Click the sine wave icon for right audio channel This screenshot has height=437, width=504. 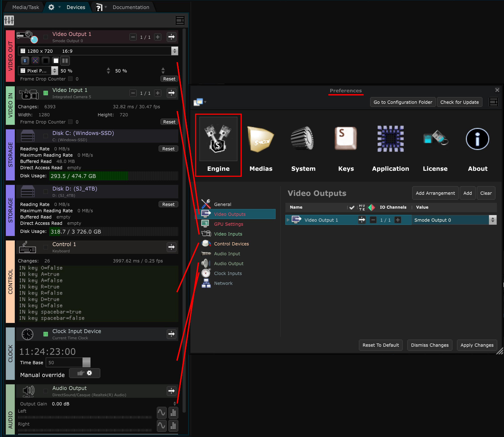tap(161, 426)
